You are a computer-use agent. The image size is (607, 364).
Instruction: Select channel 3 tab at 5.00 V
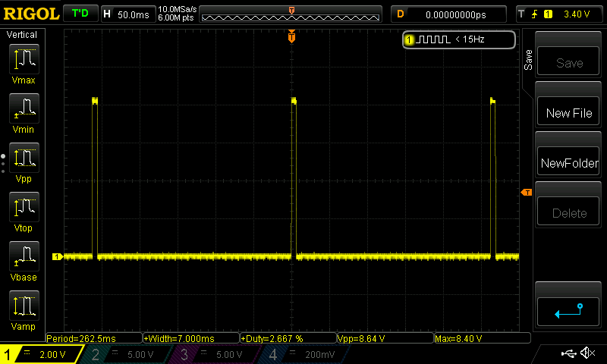[215, 354]
